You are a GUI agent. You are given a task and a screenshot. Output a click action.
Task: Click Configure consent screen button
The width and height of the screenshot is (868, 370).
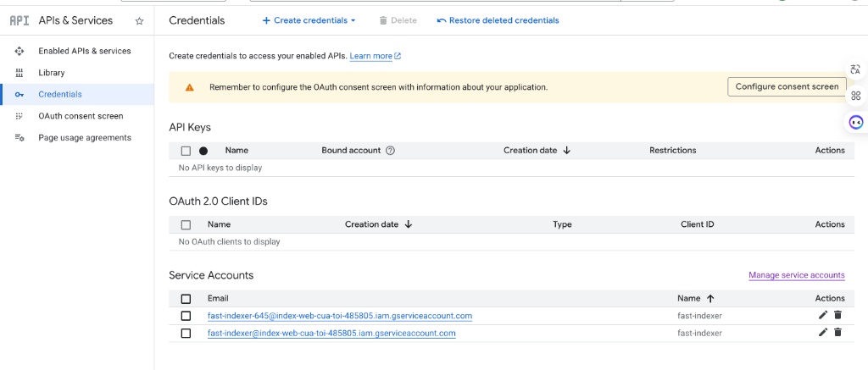(x=787, y=87)
